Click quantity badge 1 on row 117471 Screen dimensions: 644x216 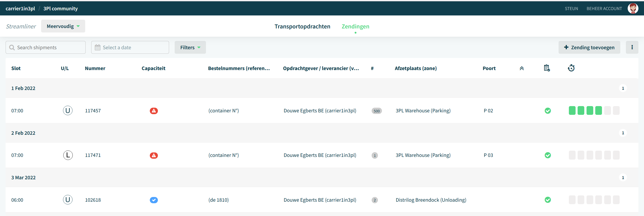[x=375, y=155]
